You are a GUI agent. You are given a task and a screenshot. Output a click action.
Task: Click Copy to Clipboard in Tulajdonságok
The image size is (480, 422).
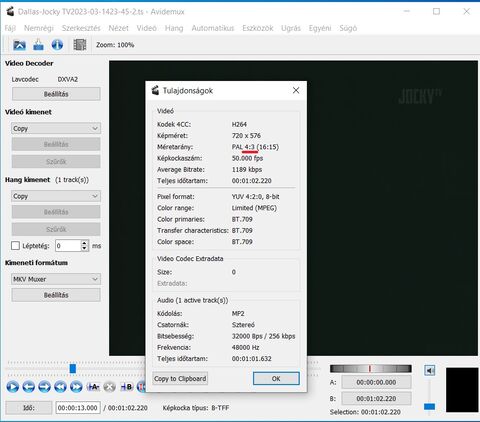click(x=180, y=379)
